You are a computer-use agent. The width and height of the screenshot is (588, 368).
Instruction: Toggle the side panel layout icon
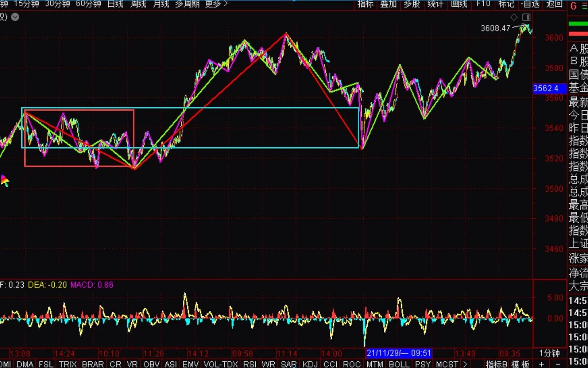526,17
